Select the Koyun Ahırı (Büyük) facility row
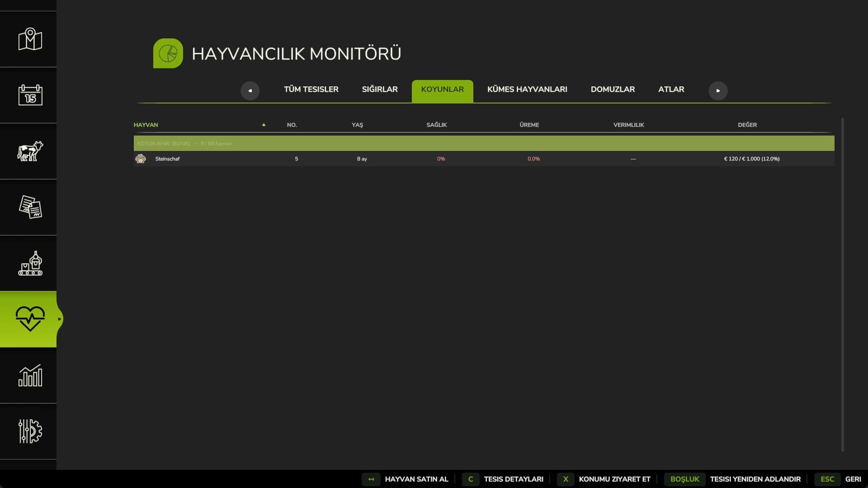Image resolution: width=868 pixels, height=488 pixels. 484,143
